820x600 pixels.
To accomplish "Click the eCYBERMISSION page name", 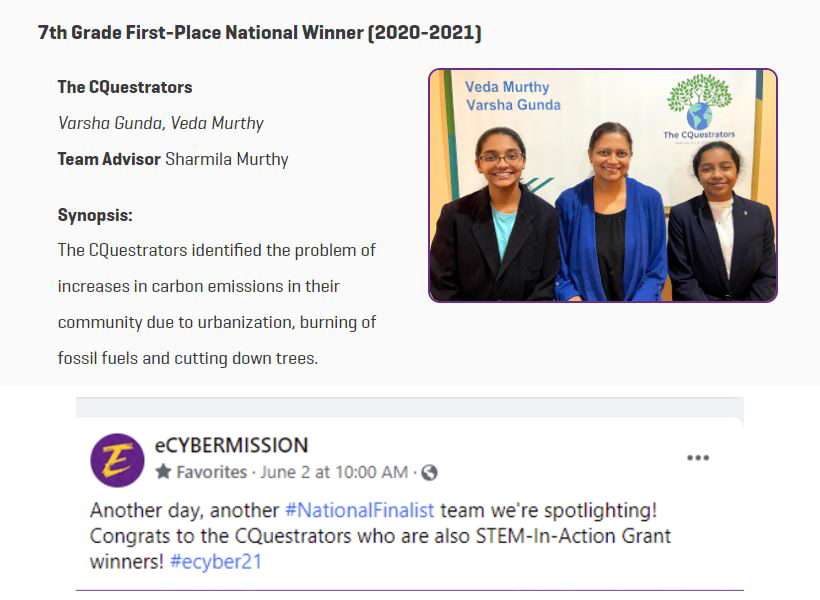I will [231, 445].
